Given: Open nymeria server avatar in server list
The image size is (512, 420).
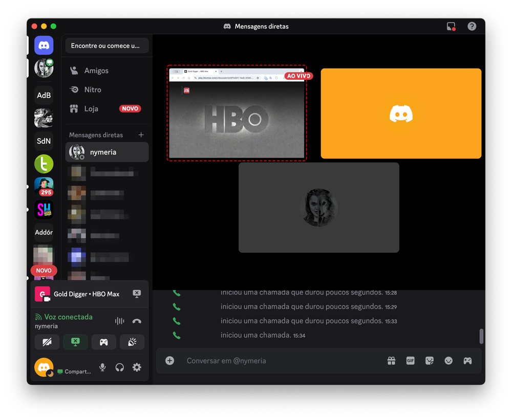Looking at the screenshot, I should tap(44, 68).
